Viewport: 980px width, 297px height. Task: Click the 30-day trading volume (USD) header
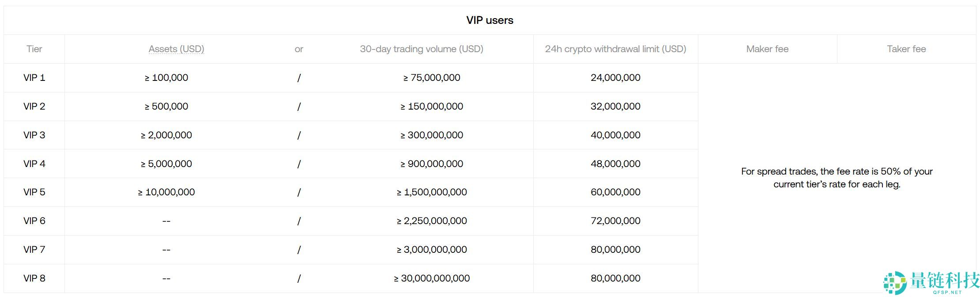[422, 49]
